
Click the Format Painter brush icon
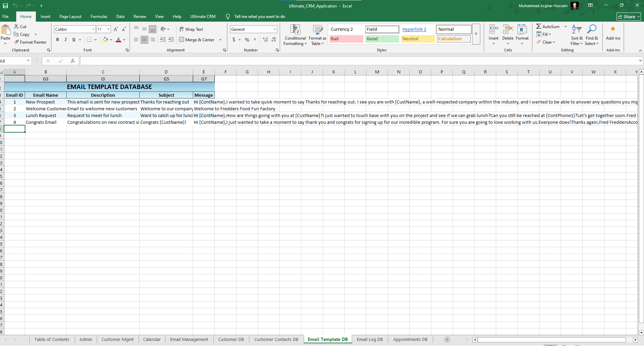(16, 42)
